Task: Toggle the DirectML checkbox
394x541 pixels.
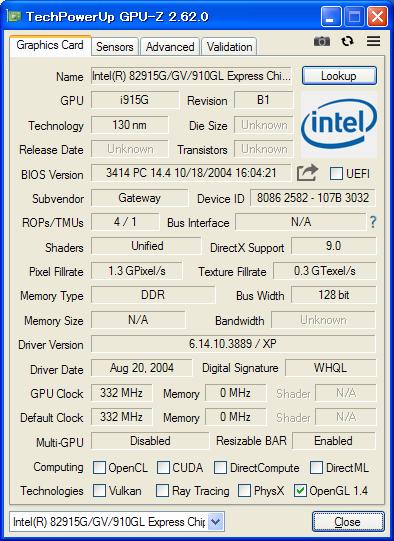Action: coord(316,468)
